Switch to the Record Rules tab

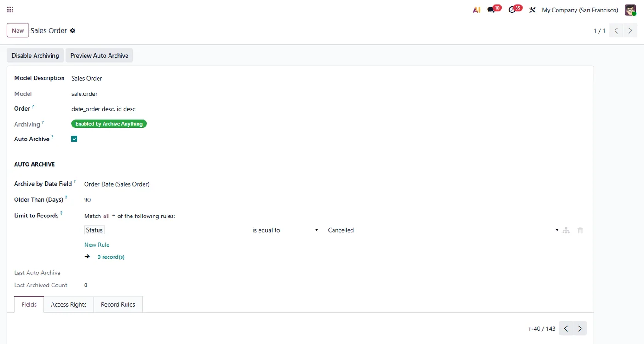point(118,304)
